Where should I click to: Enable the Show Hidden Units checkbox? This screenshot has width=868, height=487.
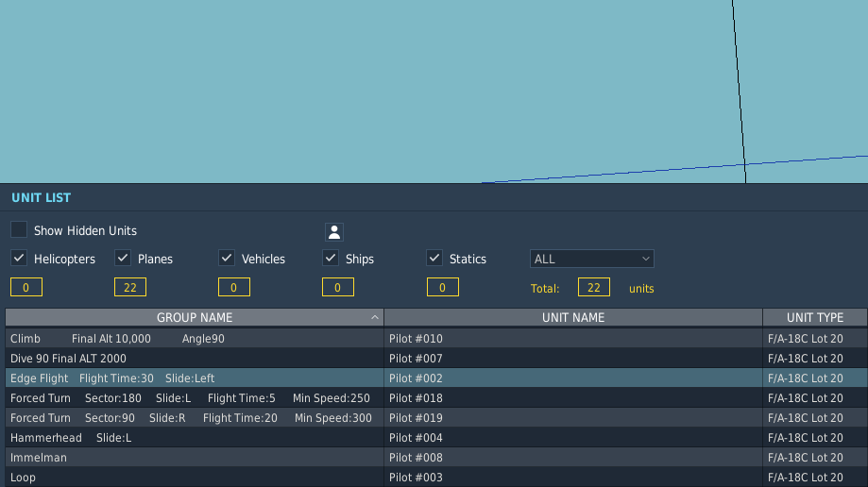(x=19, y=230)
